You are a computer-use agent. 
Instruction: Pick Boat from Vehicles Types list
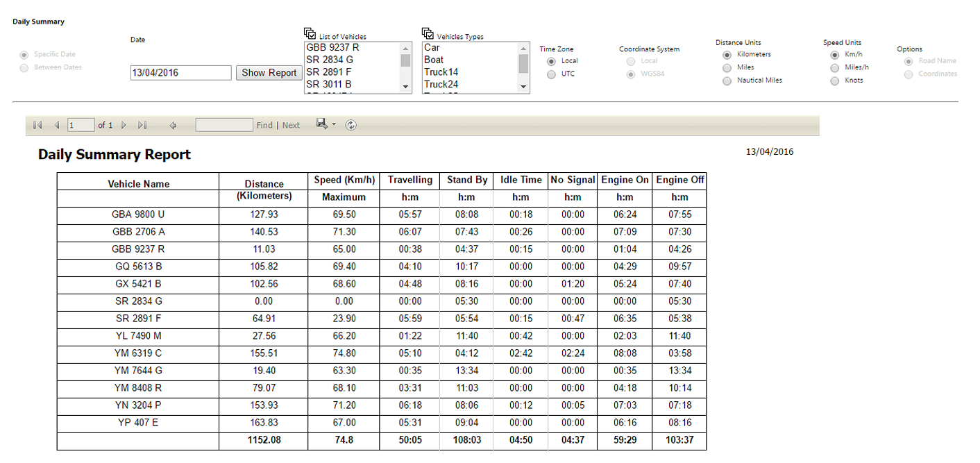pyautogui.click(x=434, y=60)
